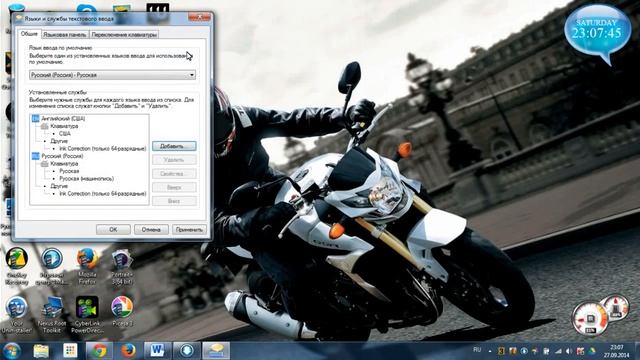Click the network signal tray icon
Screen dimensions: 640x360
558,351
